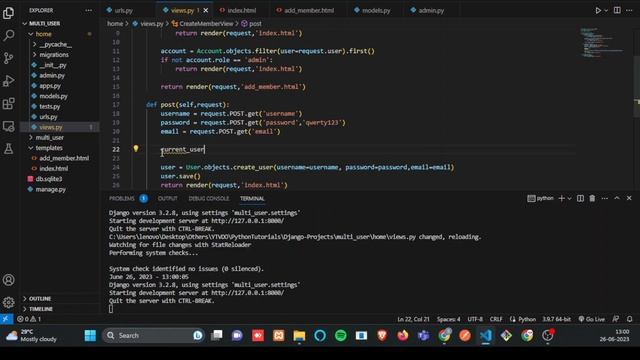This screenshot has width=640, height=360.
Task: Open the Testing flask view
Action: [9, 149]
